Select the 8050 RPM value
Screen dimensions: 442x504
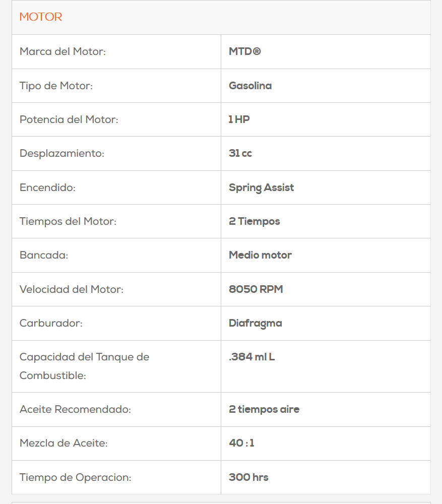coord(256,289)
